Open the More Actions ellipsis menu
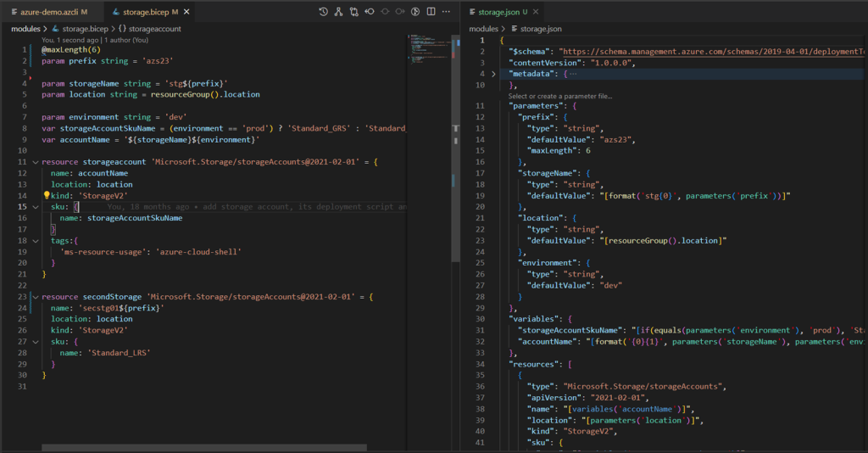 click(x=446, y=13)
